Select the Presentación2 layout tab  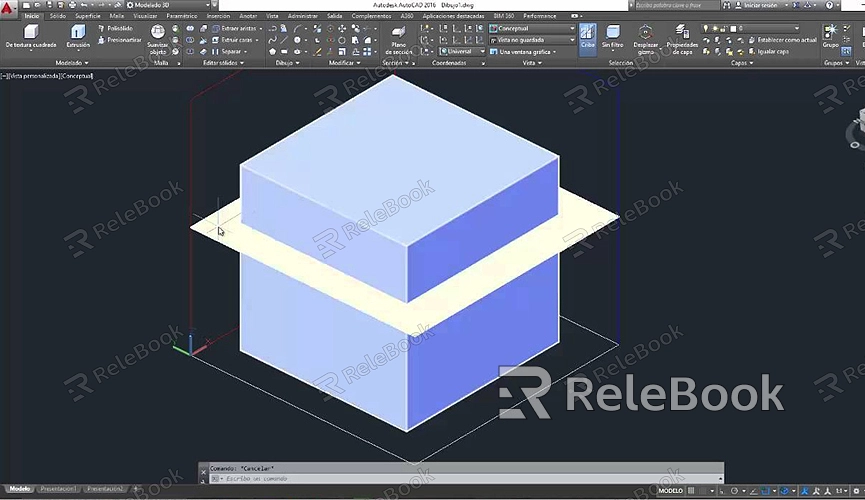click(x=105, y=489)
